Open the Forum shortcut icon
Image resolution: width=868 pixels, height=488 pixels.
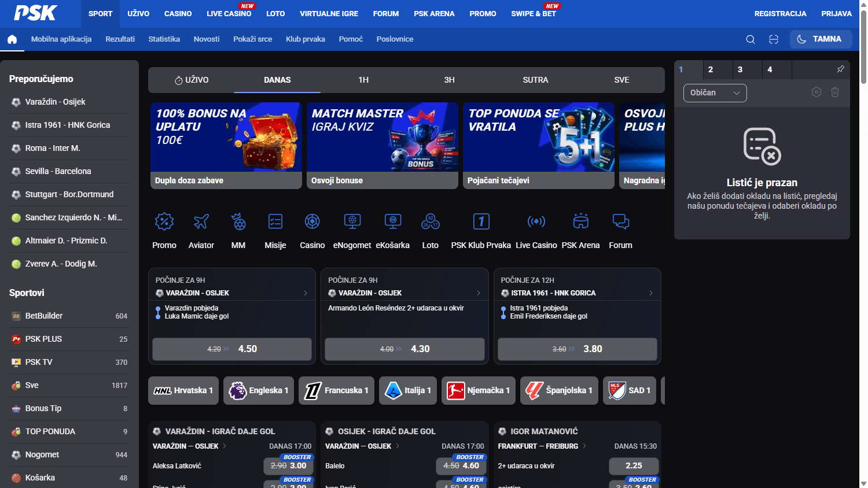click(621, 221)
